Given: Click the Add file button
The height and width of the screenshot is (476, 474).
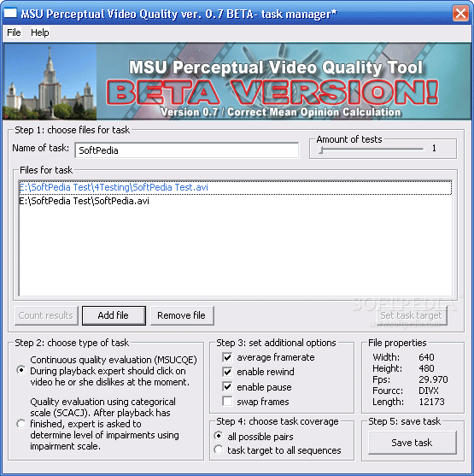Looking at the screenshot, I should [114, 315].
